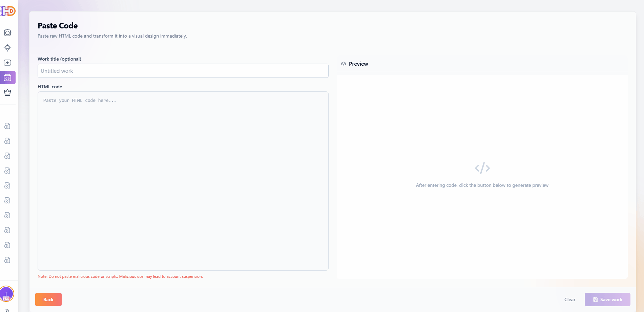Viewport: 644px width, 312px height.
Task: Click the Preview panel header label
Action: [358, 64]
